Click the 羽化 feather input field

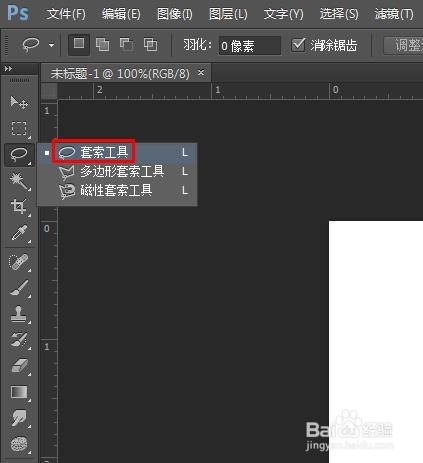coord(249,46)
